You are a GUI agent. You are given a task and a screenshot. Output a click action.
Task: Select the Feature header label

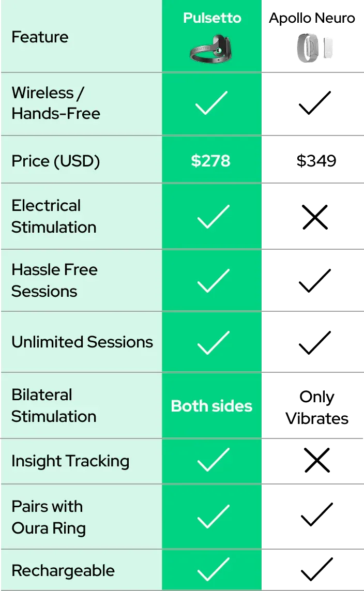pyautogui.click(x=40, y=37)
